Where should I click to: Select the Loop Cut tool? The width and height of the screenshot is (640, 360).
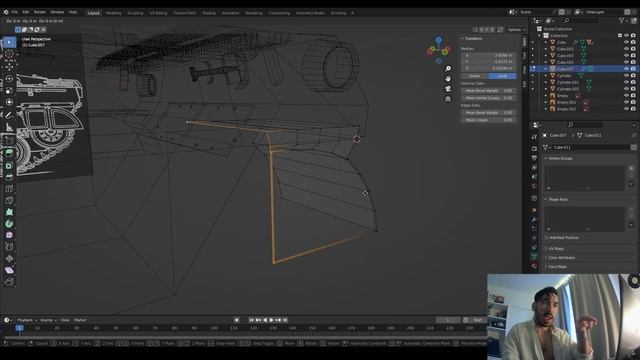9,189
